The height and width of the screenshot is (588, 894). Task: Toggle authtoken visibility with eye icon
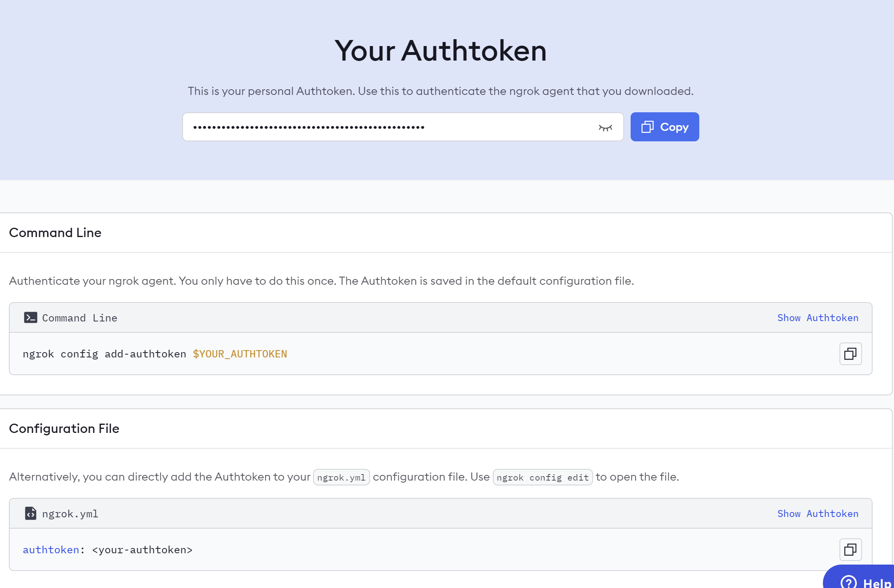[x=605, y=128]
